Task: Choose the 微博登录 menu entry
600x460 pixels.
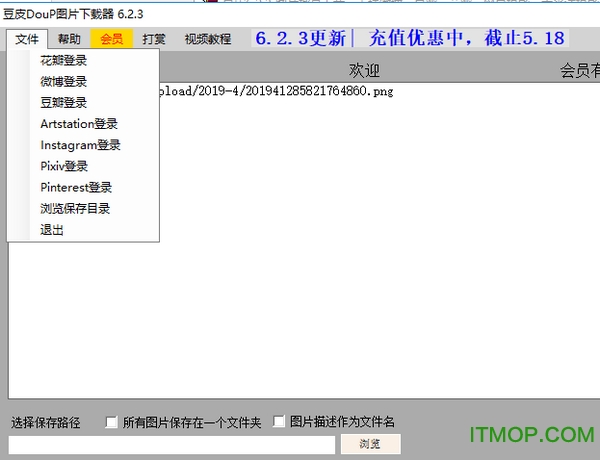Action: click(x=63, y=82)
